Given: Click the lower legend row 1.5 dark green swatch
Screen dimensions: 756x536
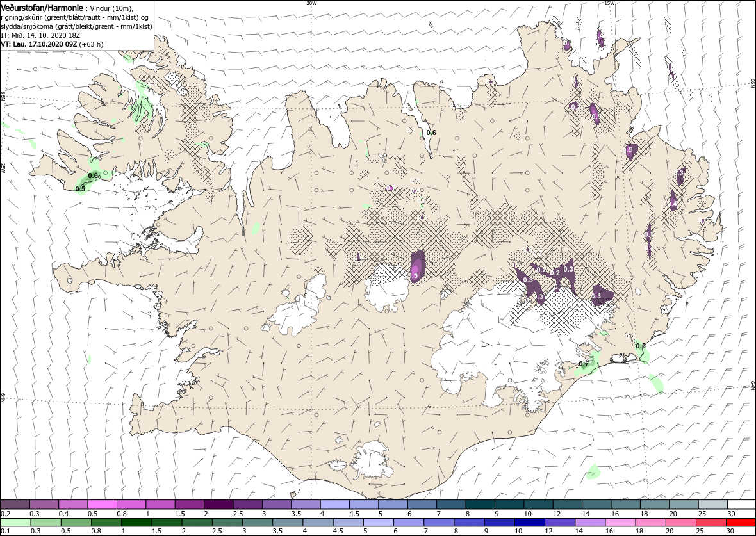Looking at the screenshot, I should tap(167, 523).
